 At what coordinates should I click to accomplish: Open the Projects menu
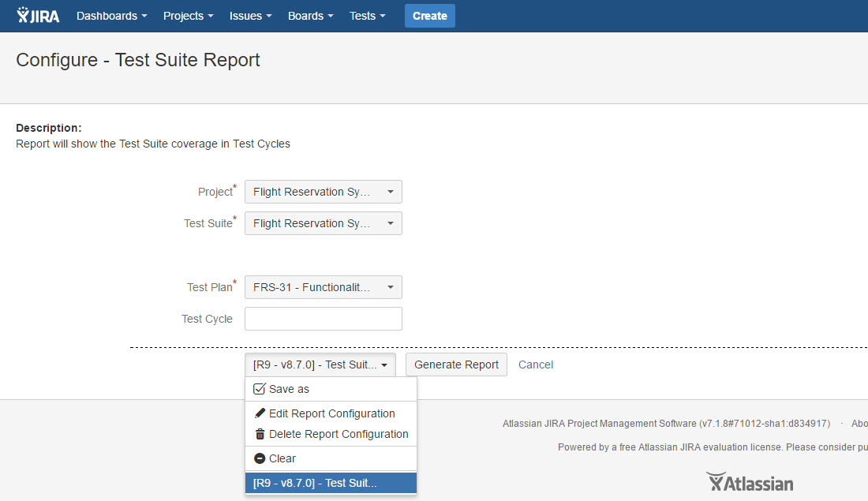[x=189, y=16]
